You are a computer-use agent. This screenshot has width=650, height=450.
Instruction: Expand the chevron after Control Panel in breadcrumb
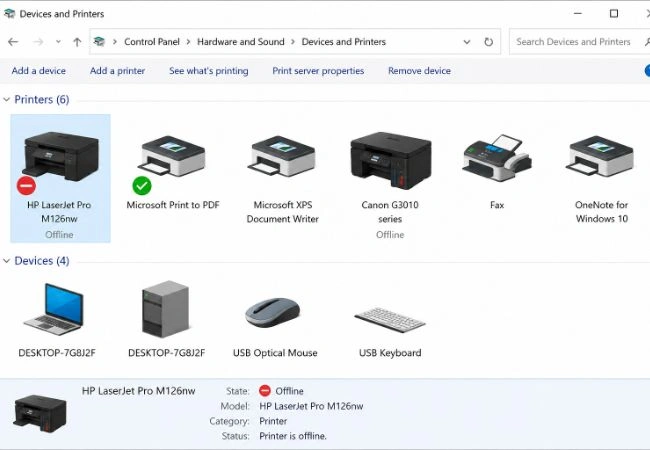click(188, 42)
